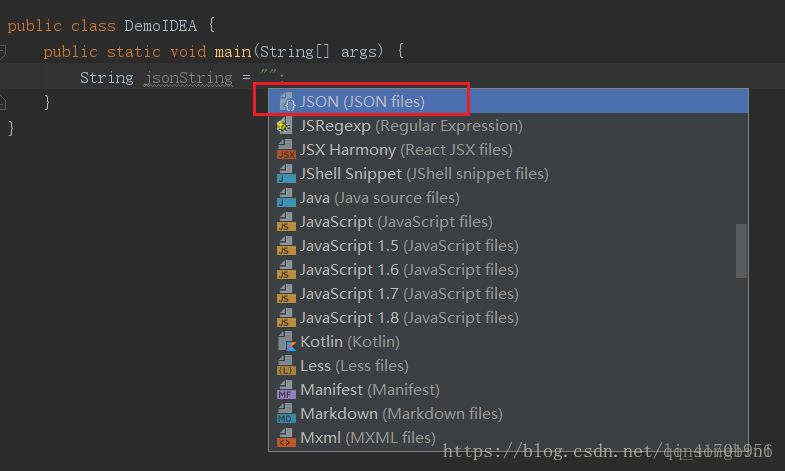Click the JavaScript 1.8 file icon

click(x=286, y=318)
